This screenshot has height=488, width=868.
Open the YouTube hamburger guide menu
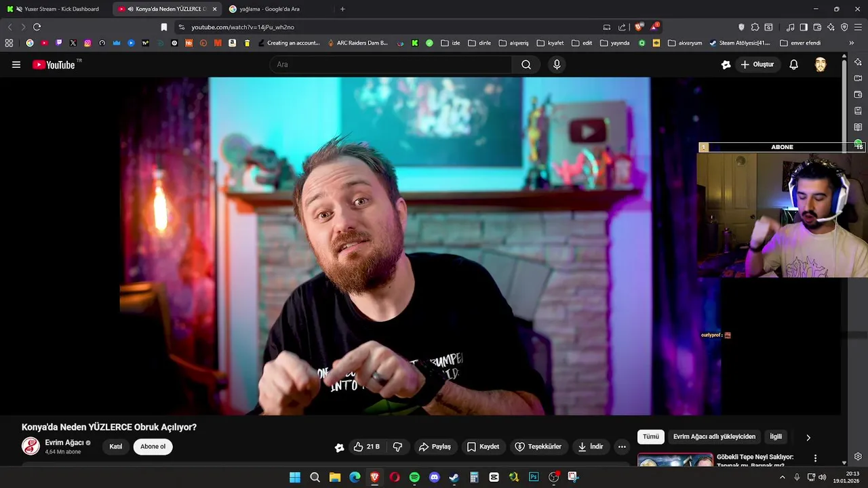click(16, 64)
